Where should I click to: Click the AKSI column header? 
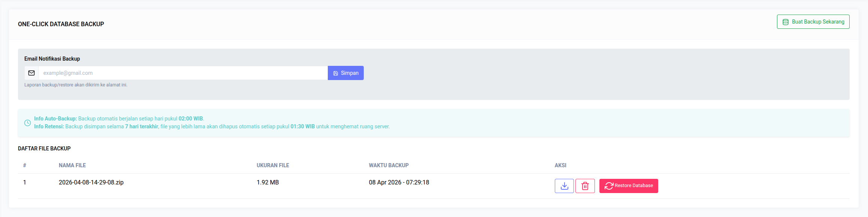pos(560,165)
